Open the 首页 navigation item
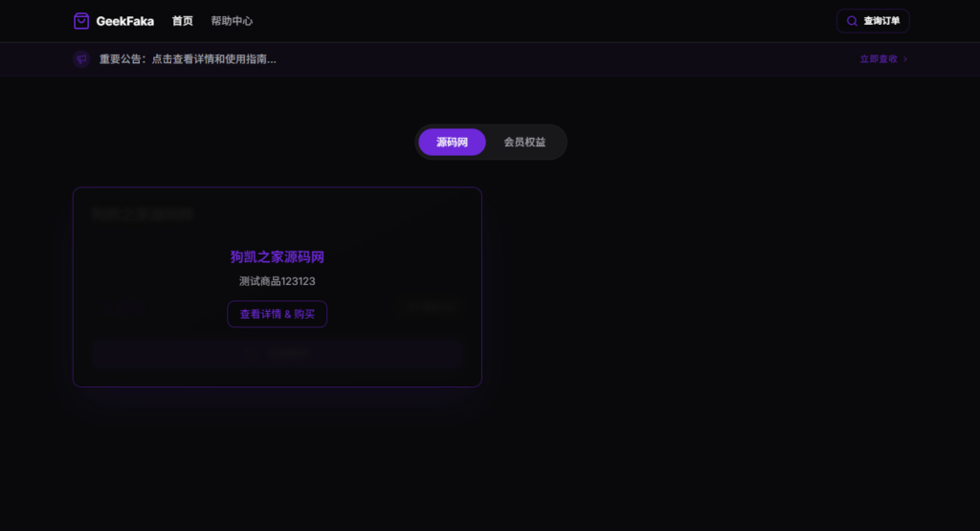This screenshot has height=531, width=980. (x=183, y=21)
